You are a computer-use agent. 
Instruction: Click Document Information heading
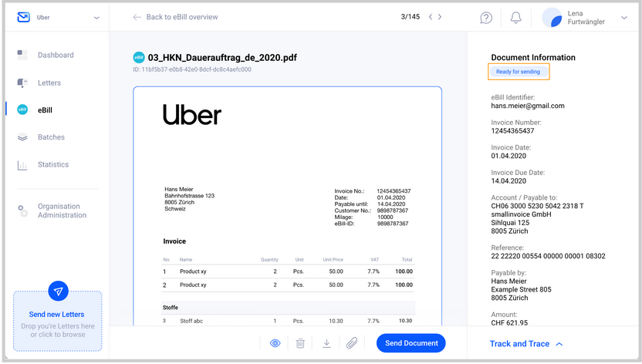click(x=533, y=57)
